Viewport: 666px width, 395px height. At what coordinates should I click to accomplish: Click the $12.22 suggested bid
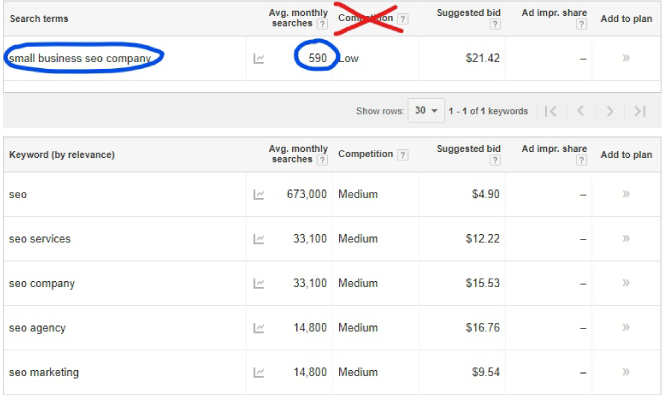tap(483, 239)
